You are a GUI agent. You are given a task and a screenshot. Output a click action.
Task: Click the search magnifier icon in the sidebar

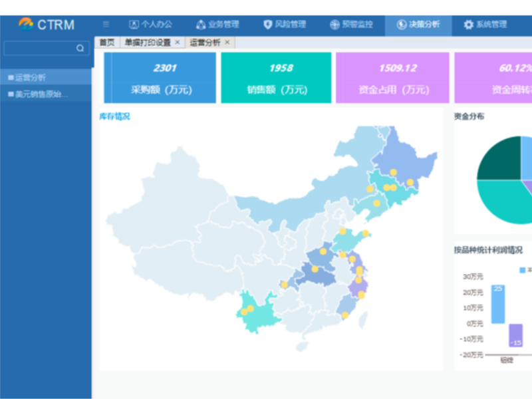coord(81,47)
